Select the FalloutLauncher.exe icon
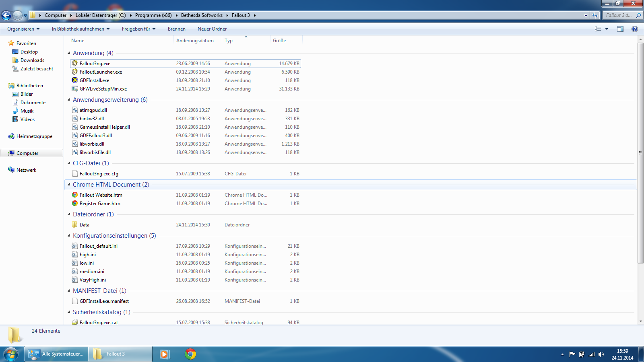This screenshot has height=362, width=644. point(75,72)
